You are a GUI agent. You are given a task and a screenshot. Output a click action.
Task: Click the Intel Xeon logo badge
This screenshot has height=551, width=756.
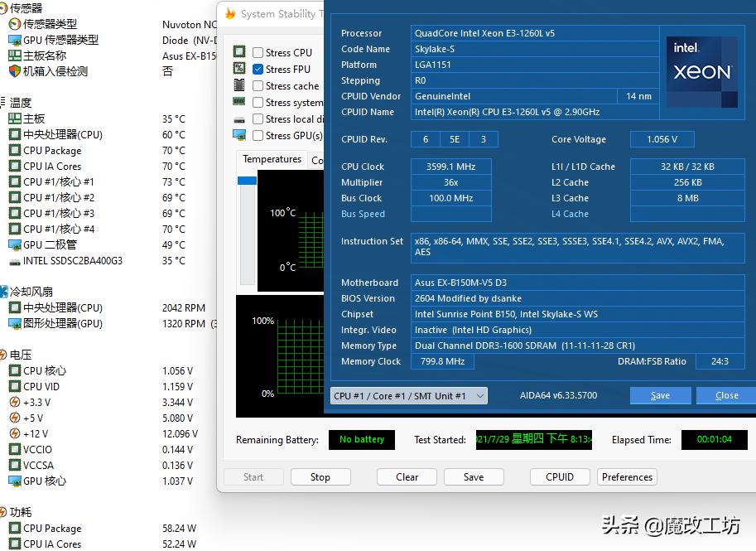(x=702, y=72)
